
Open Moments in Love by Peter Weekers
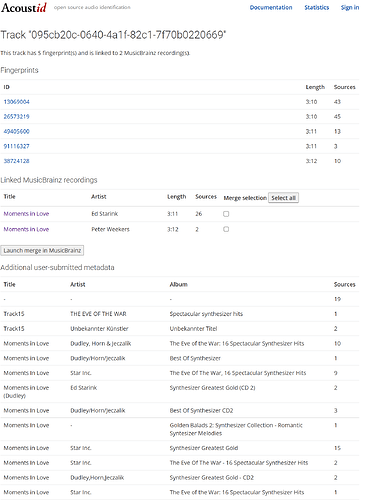[26, 229]
